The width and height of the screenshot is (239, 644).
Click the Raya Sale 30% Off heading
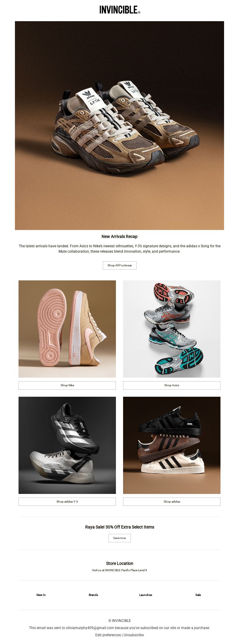coord(119,527)
